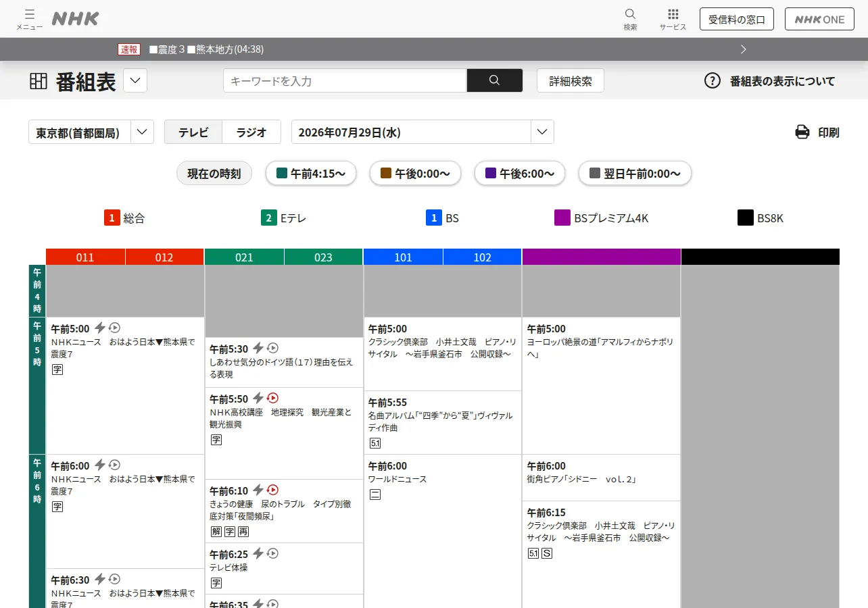This screenshot has width=868, height=608.
Task: Click the NHK logo in the header
Action: [76, 18]
